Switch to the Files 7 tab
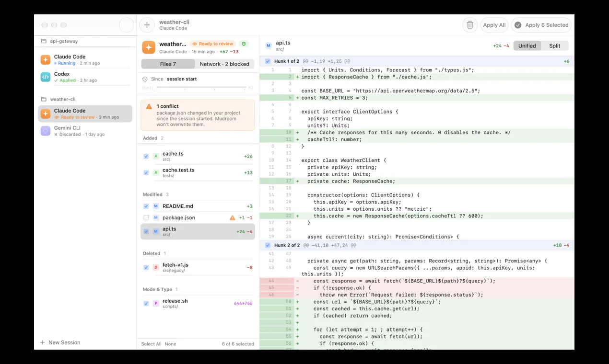Screen dimensions: 609x364 point(168,64)
